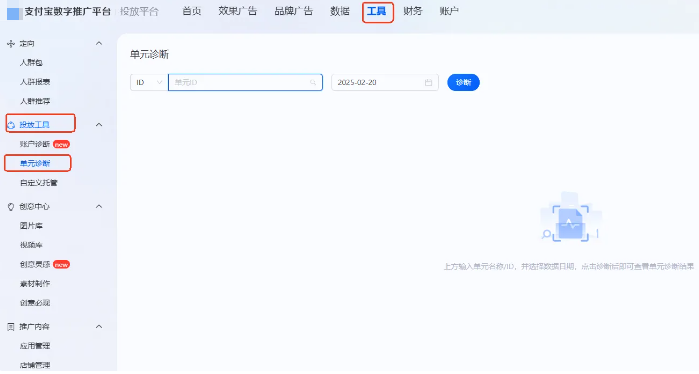The width and height of the screenshot is (699, 374).
Task: Click the 支付宝数字推广平台 title text
Action: click(67, 12)
